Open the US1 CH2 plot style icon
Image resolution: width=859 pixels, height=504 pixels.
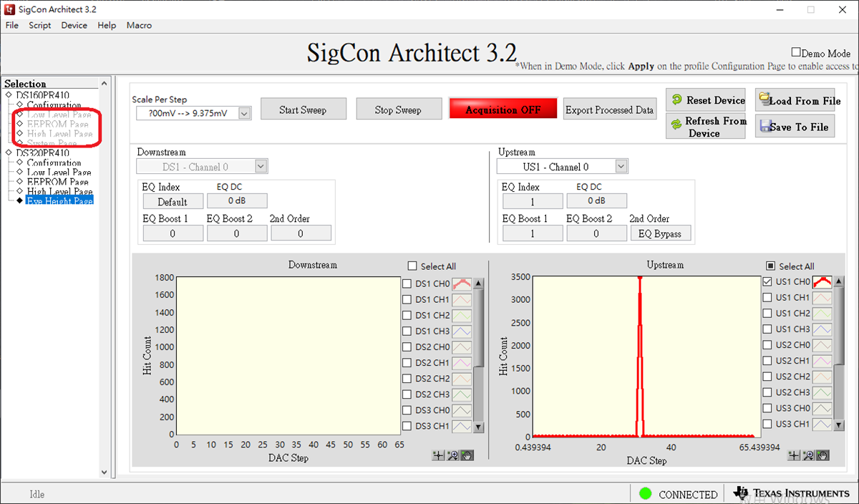click(x=822, y=313)
